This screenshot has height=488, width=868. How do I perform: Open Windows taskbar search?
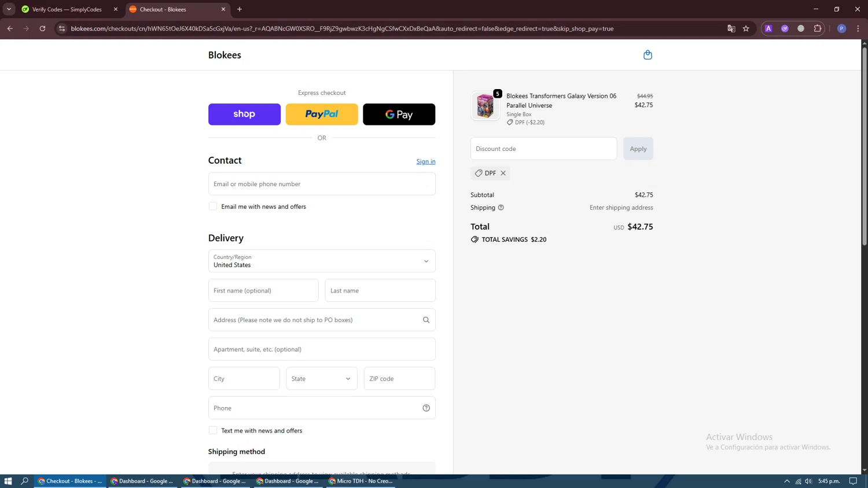(x=24, y=481)
